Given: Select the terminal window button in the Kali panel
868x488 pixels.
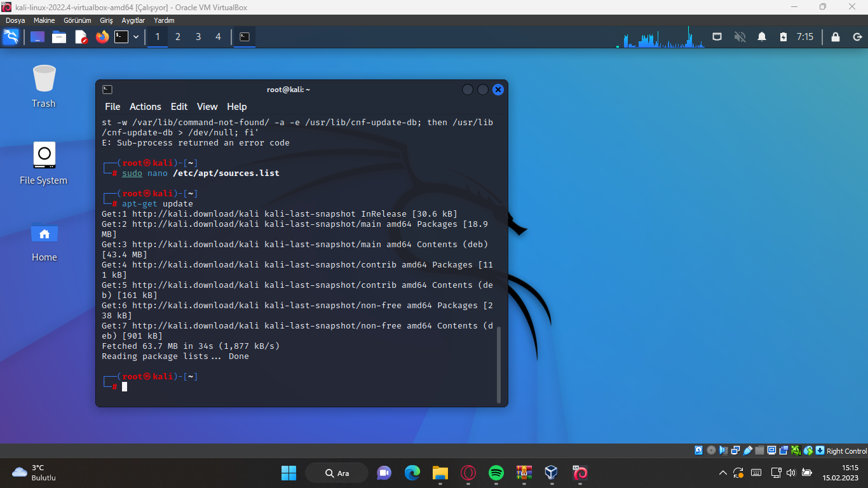Looking at the screenshot, I should click(245, 37).
